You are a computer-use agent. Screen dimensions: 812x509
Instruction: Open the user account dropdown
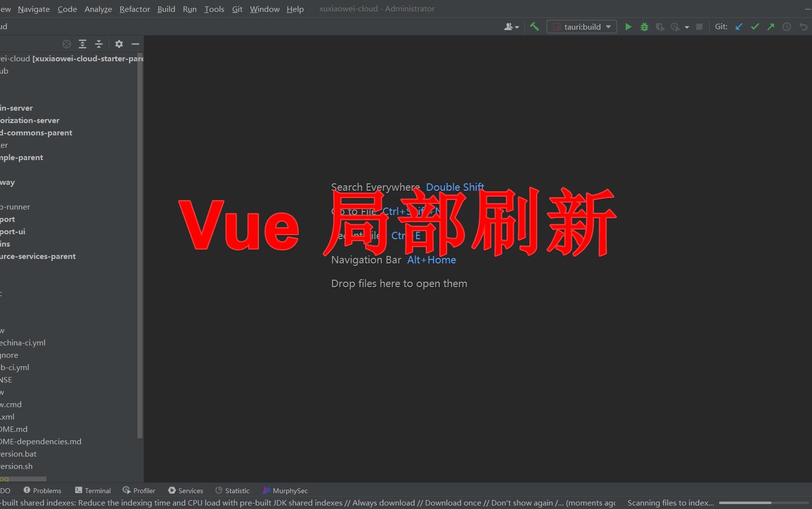(x=512, y=27)
